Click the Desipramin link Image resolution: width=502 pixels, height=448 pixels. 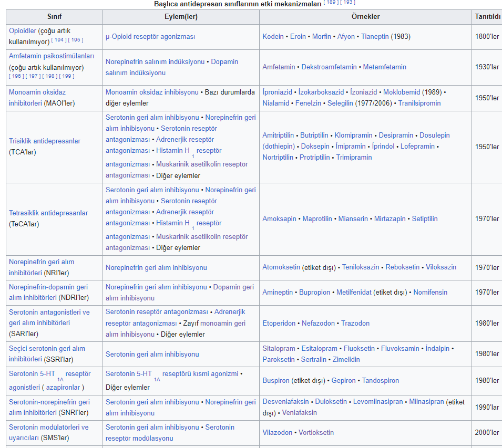pyautogui.click(x=396, y=136)
